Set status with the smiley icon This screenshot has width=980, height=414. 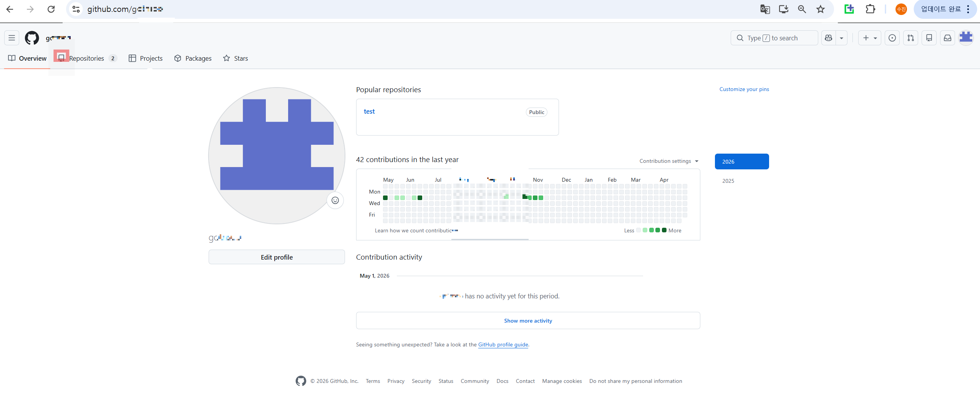(x=335, y=200)
